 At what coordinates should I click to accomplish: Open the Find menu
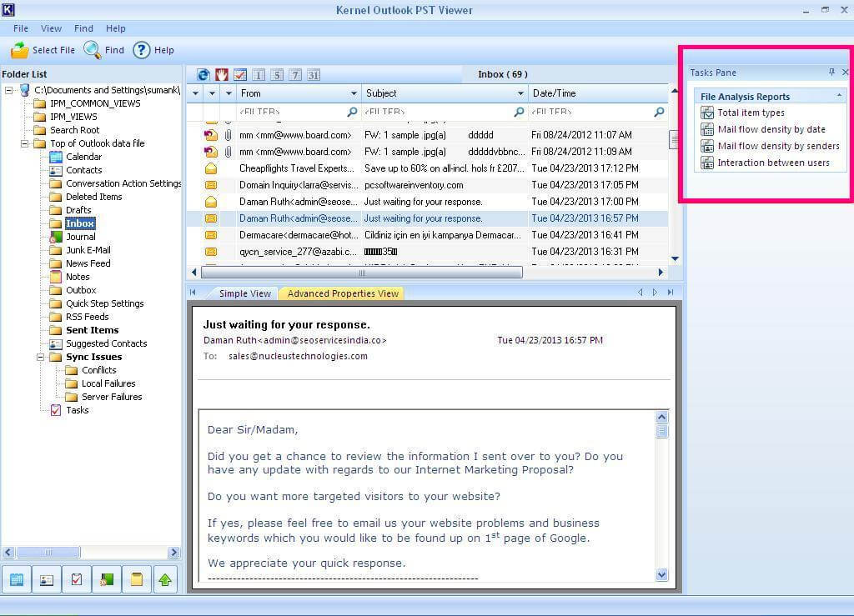click(x=83, y=28)
